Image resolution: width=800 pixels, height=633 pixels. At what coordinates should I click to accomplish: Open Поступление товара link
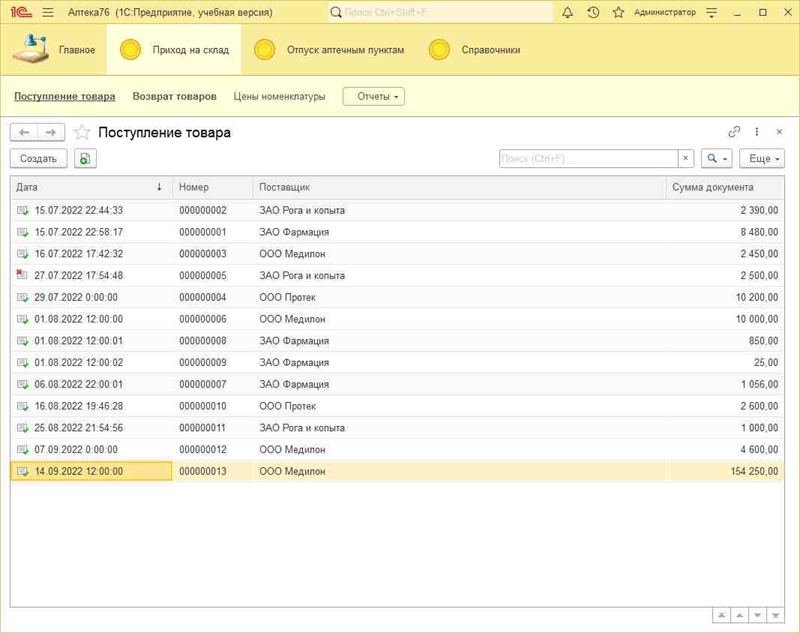coord(65,96)
